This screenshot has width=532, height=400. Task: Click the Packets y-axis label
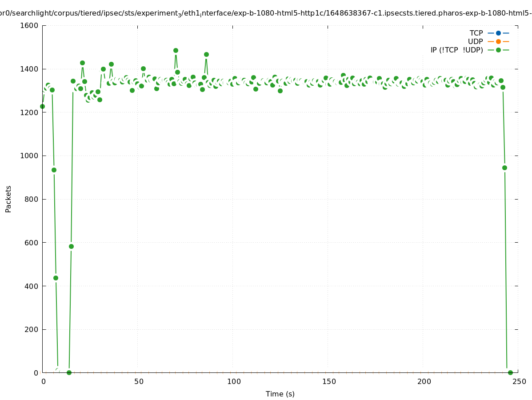[8, 199]
